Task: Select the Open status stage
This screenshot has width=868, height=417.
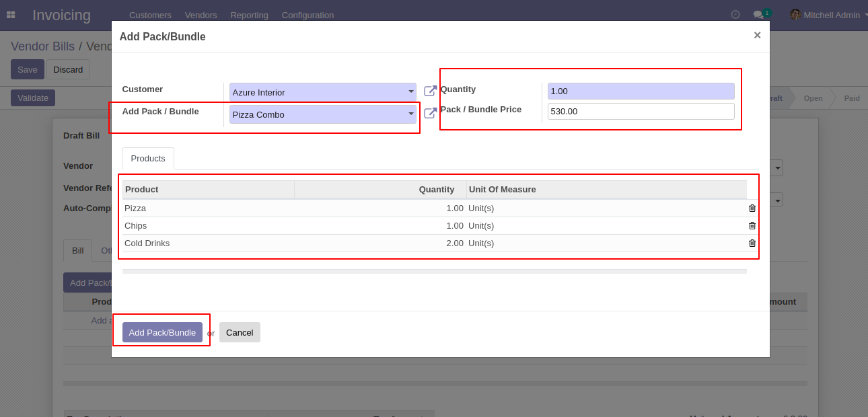Action: [x=813, y=98]
